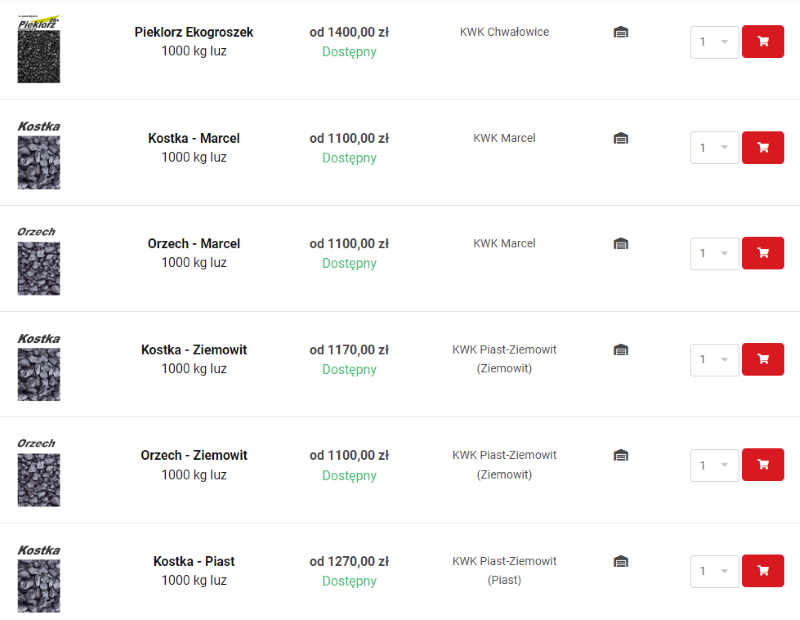Click warehouse icon in Kostka - Marcel row
Viewport: 800px width, 620px height.
point(620,138)
